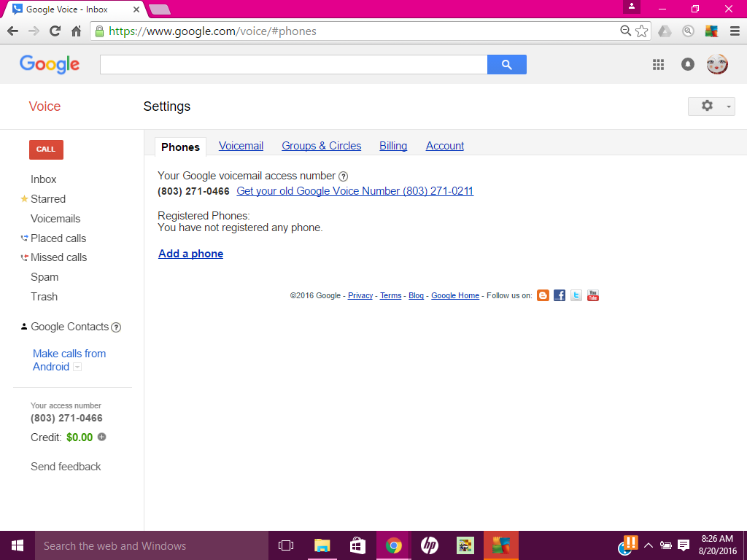Click the browser address bar URL
This screenshot has width=747, height=560.
pos(212,31)
